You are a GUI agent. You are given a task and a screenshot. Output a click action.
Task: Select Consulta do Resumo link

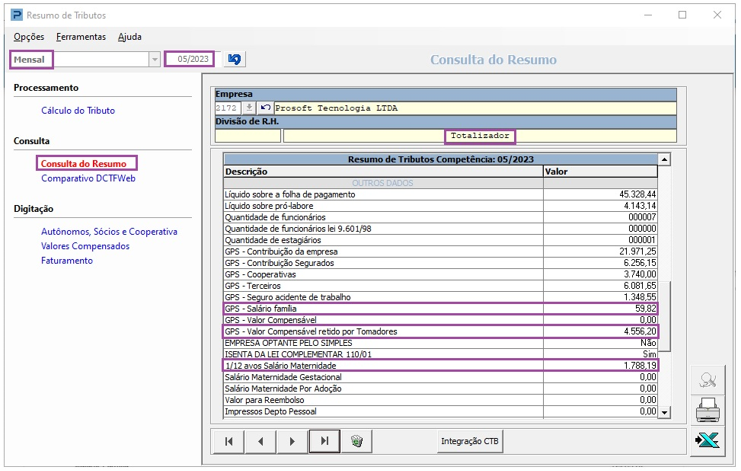coord(84,163)
